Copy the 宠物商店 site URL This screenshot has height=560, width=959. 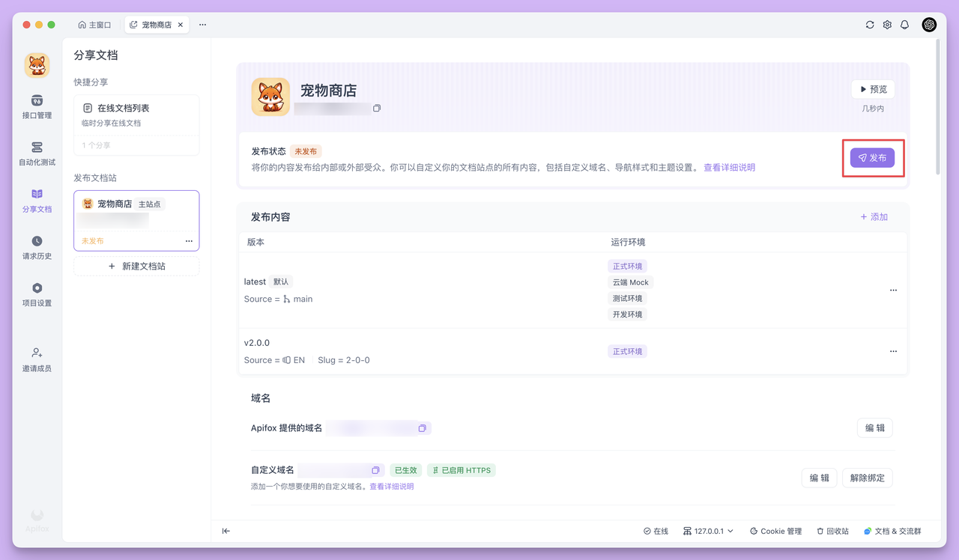coord(377,109)
